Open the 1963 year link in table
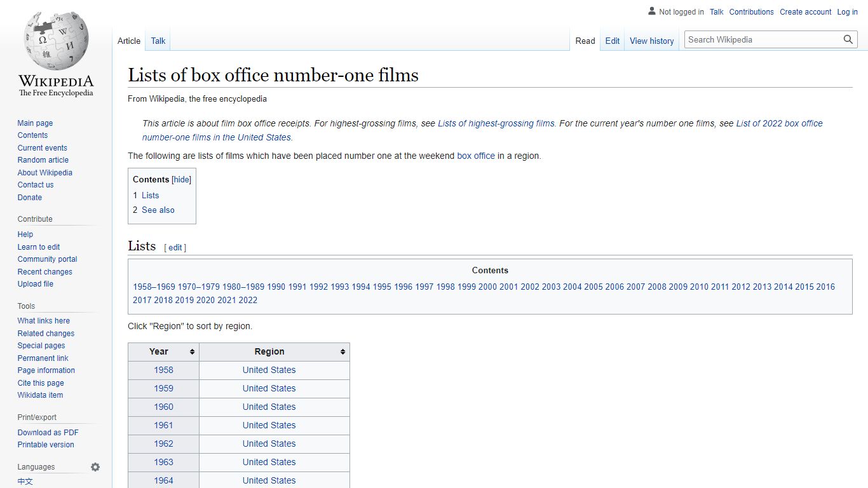The height and width of the screenshot is (488, 868). pyautogui.click(x=163, y=463)
